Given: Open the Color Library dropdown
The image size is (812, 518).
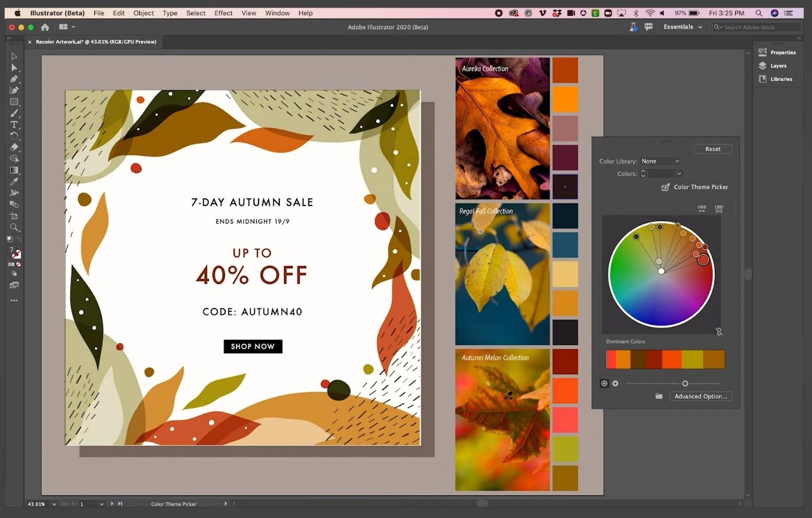Looking at the screenshot, I should tap(661, 161).
